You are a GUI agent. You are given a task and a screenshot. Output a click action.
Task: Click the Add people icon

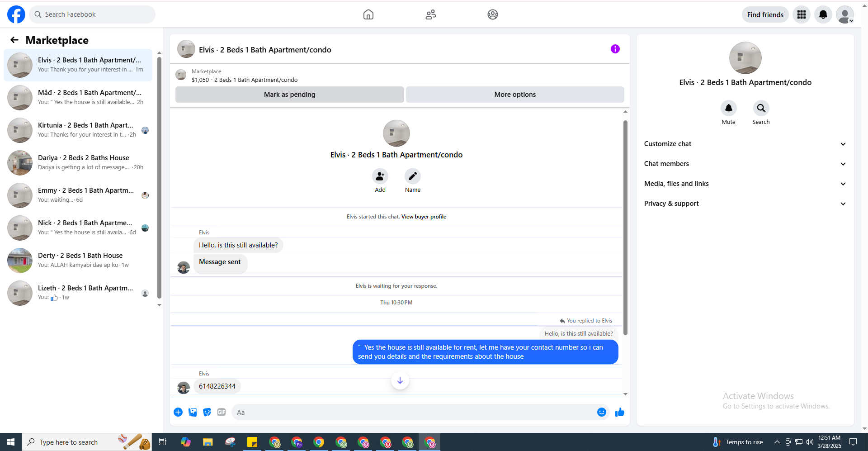point(380,176)
